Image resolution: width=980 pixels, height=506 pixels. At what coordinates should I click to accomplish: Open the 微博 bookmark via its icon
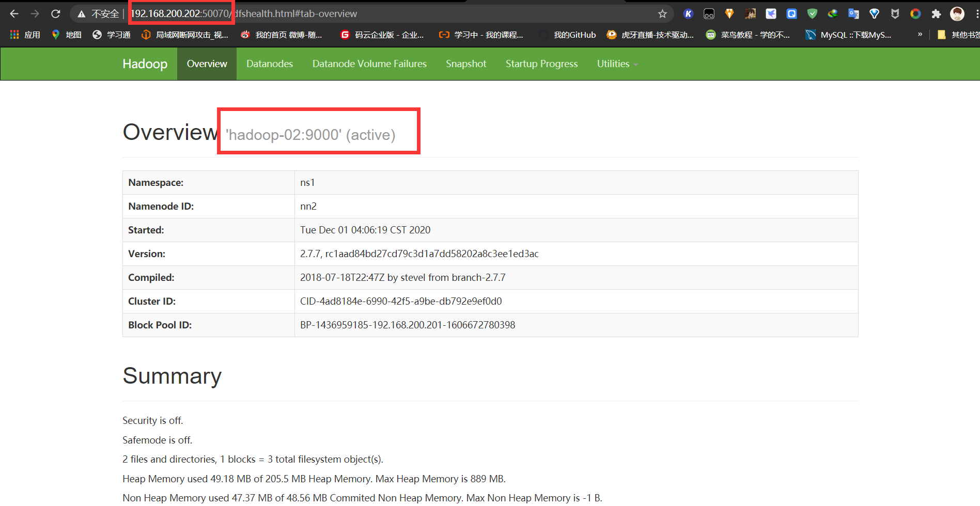click(x=245, y=34)
